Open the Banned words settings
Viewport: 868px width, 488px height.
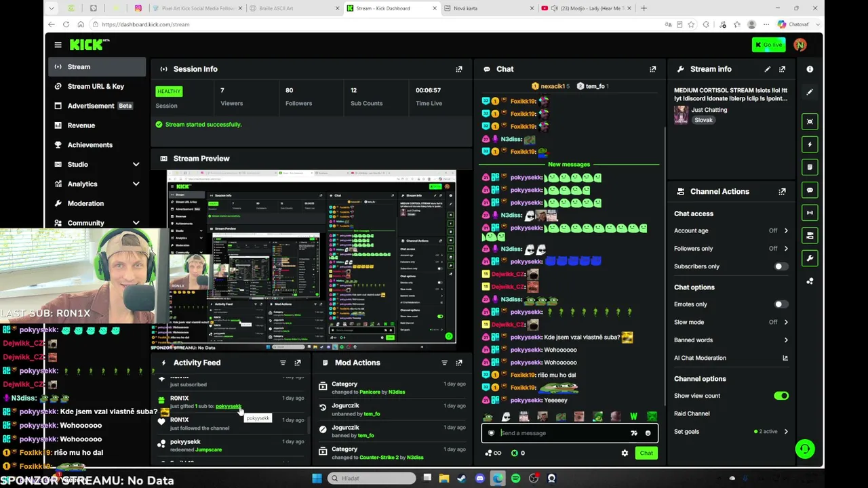(731, 340)
